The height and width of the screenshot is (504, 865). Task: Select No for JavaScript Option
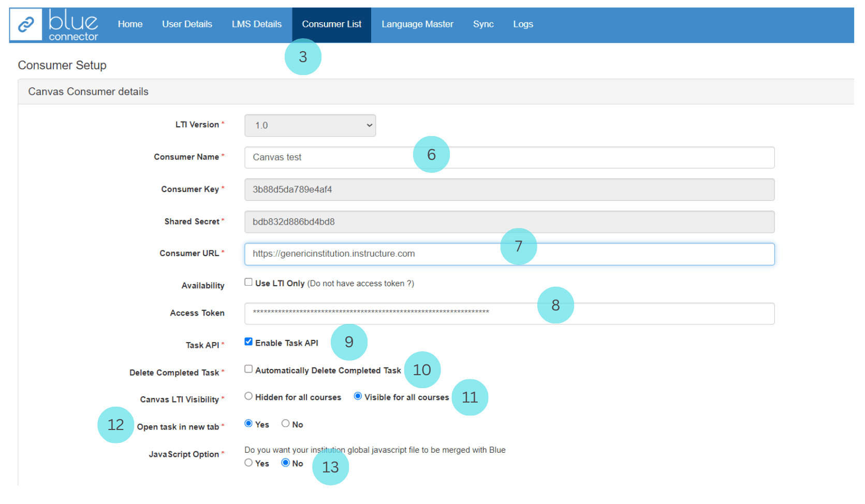tap(285, 463)
